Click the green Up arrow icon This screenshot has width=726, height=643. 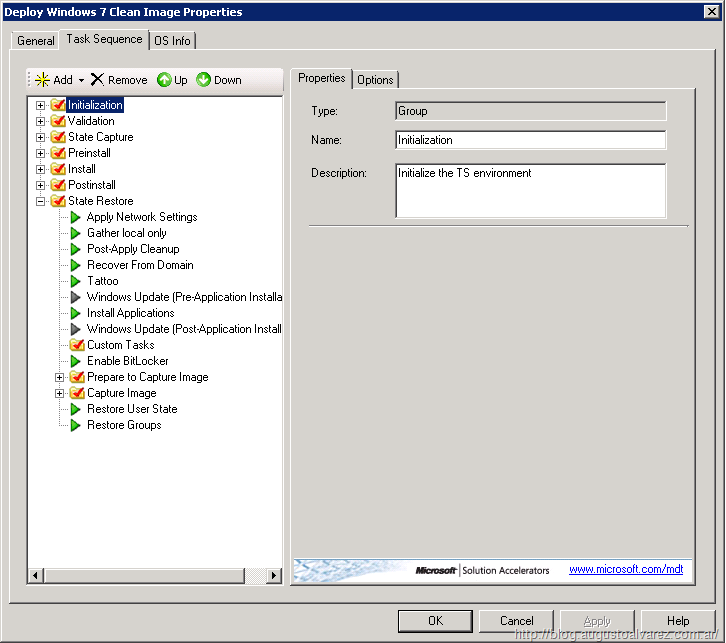164,80
